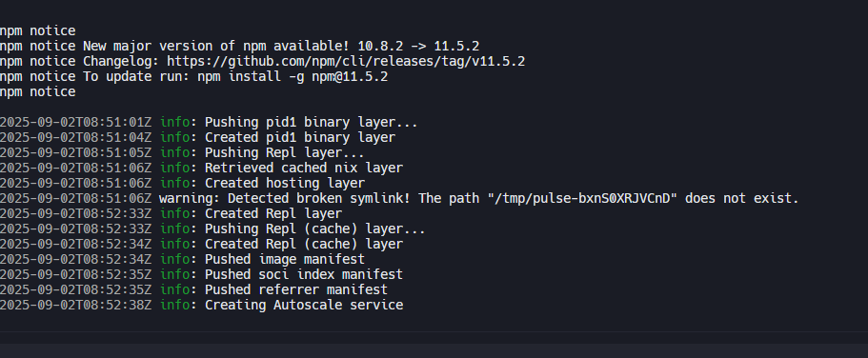
Task: Click the 'Pushing Repl (cache) layer...' log message
Action: point(315,229)
